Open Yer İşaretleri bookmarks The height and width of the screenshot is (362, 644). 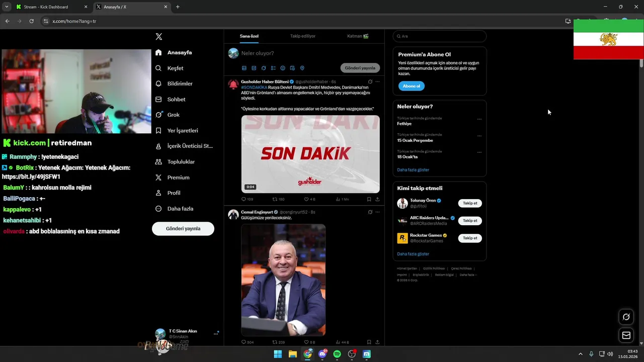click(177, 130)
